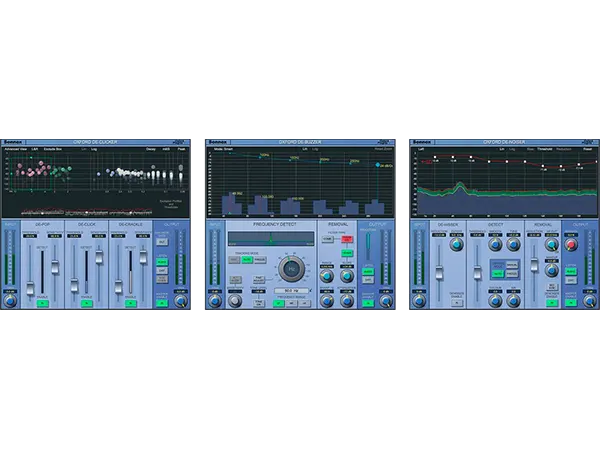Screen dimensions: 600x450
Task: Switch De-Clicker graph to Log scale
Action: click(94, 149)
